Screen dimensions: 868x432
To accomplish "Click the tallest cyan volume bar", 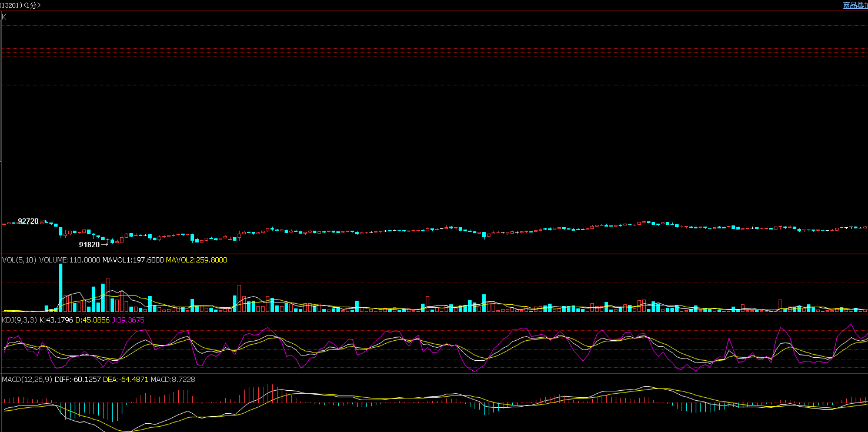I will pyautogui.click(x=60, y=287).
